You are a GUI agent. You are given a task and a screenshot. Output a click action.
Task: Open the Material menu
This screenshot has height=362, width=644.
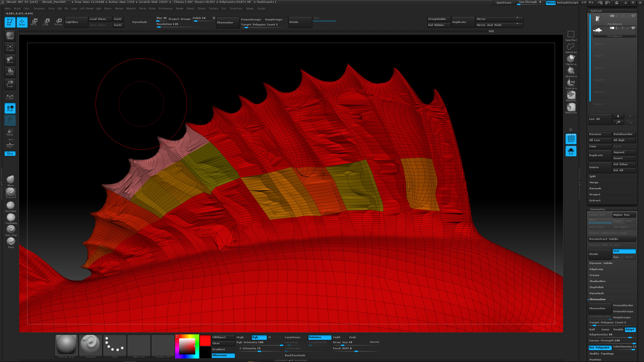point(131,8)
